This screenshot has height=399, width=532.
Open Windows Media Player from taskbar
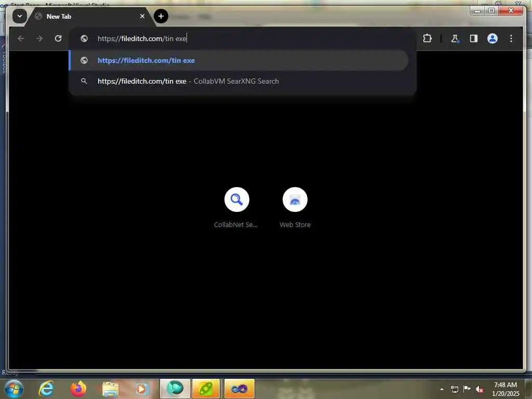tap(142, 389)
